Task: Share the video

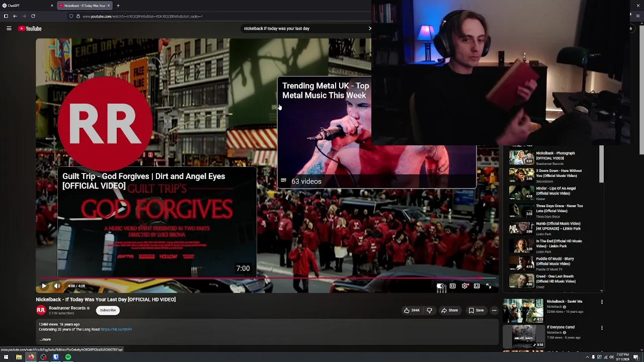Action: pyautogui.click(x=450, y=310)
